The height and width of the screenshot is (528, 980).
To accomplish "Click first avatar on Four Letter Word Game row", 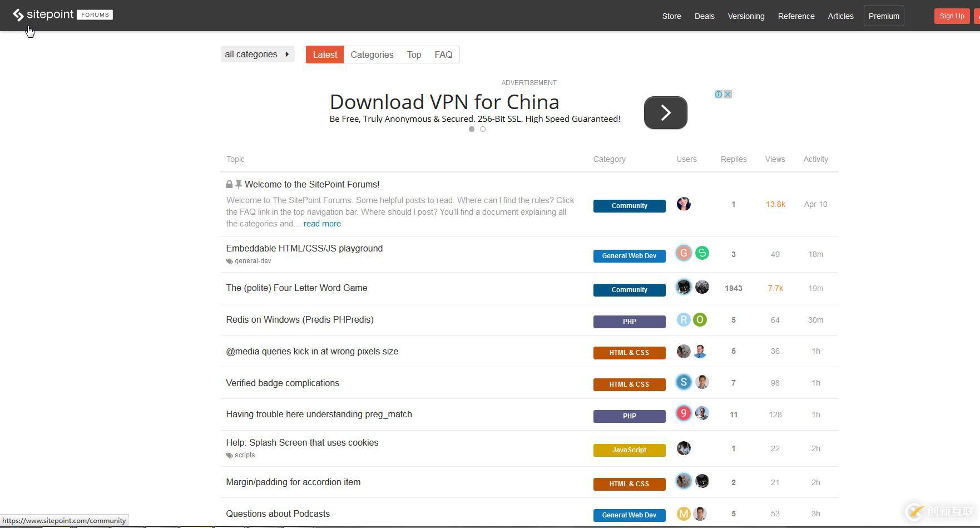I will pos(684,287).
